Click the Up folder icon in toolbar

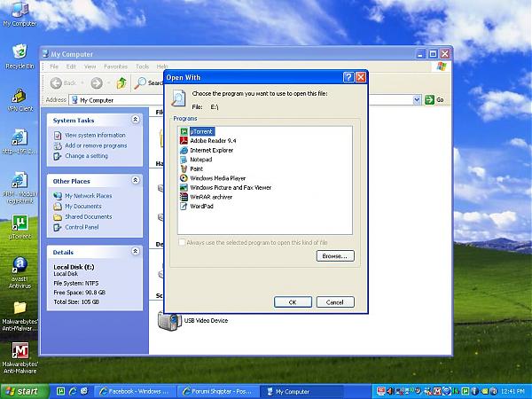point(121,82)
